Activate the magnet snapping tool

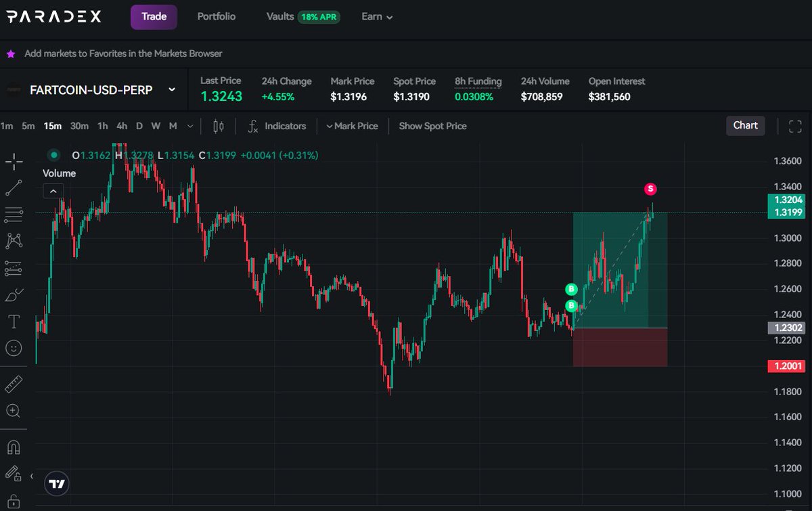14,447
